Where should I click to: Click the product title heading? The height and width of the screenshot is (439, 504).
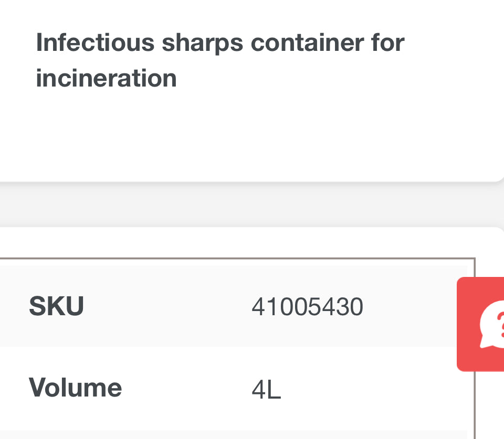[x=220, y=60]
